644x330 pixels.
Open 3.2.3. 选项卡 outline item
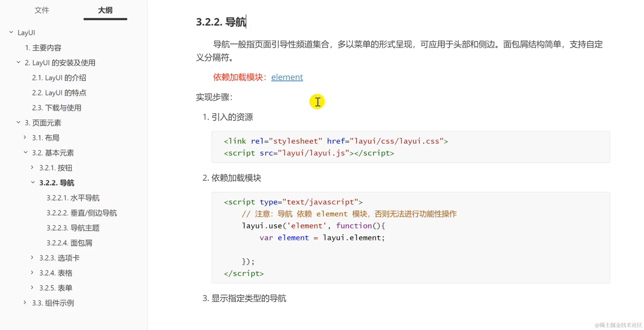click(x=59, y=258)
